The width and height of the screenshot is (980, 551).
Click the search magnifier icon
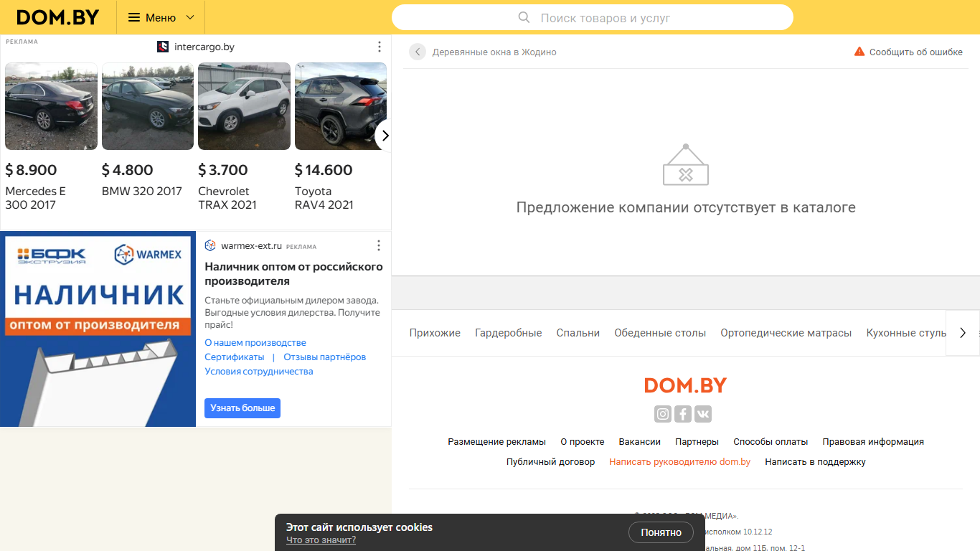tap(524, 17)
